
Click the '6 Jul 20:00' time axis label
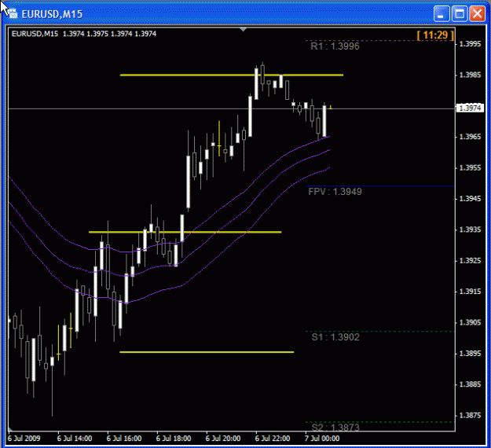tap(223, 439)
